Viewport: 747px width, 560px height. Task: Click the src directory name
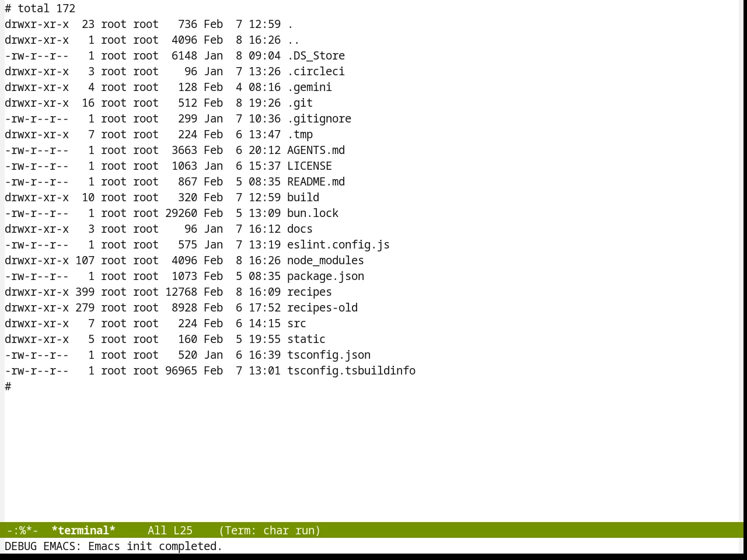[x=296, y=323]
